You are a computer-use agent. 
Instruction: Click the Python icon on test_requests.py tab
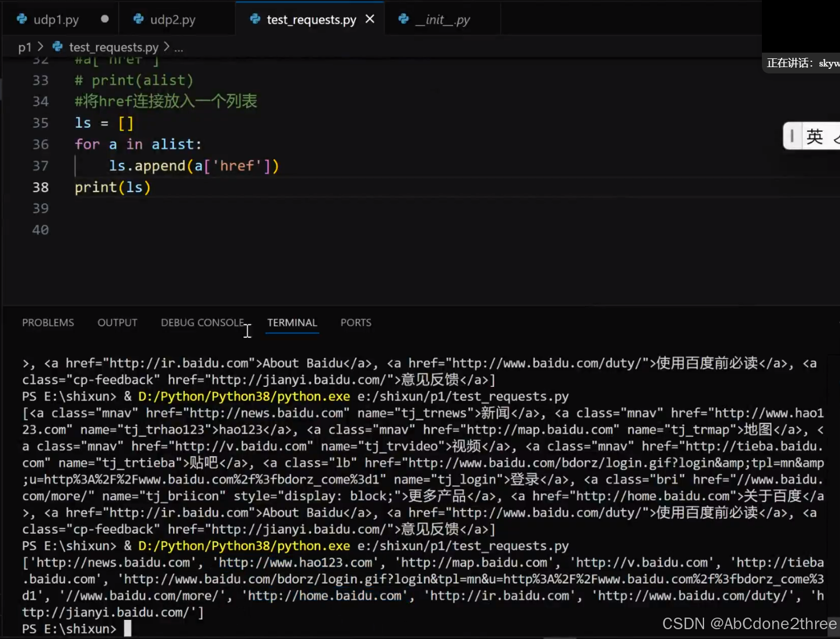(x=255, y=19)
